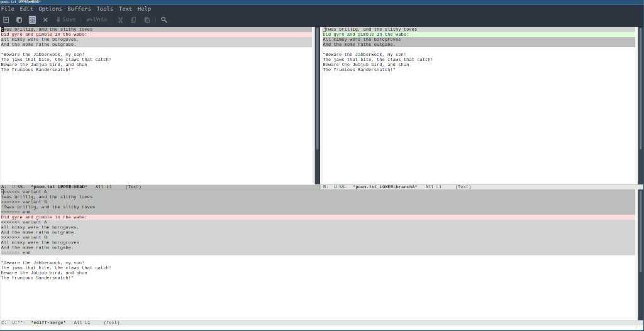Click the Cut scissors icon
The image size is (644, 331).
pyautogui.click(x=120, y=20)
